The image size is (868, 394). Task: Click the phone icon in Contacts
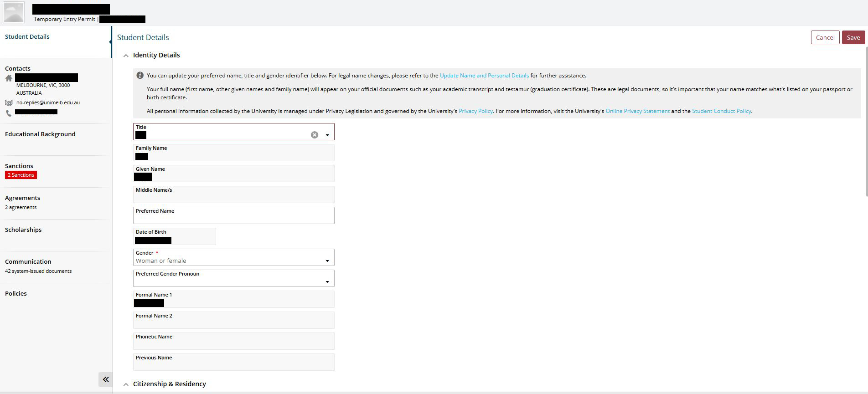point(9,113)
